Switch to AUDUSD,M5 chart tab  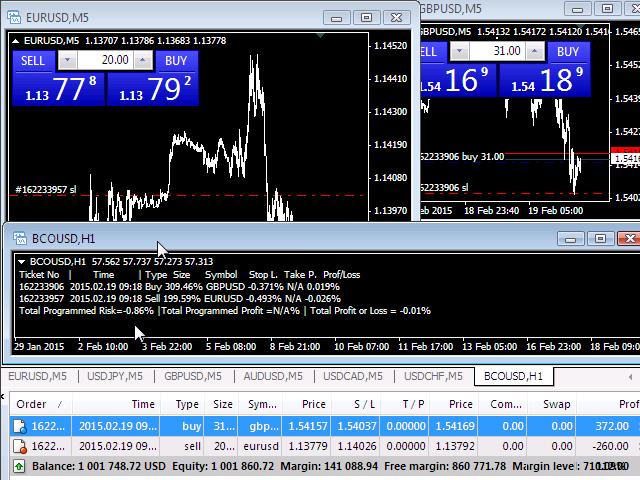pos(273,376)
